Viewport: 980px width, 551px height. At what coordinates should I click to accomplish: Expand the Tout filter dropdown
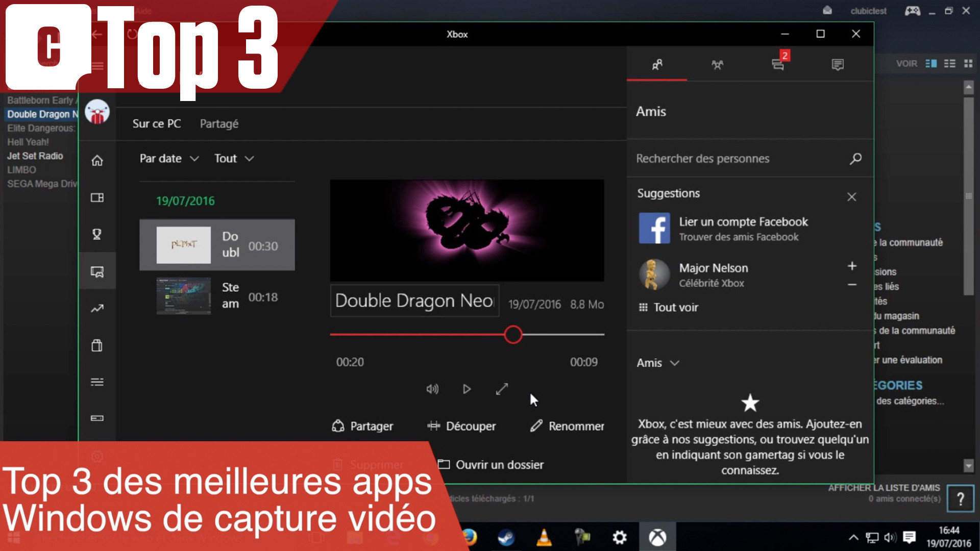(x=234, y=158)
